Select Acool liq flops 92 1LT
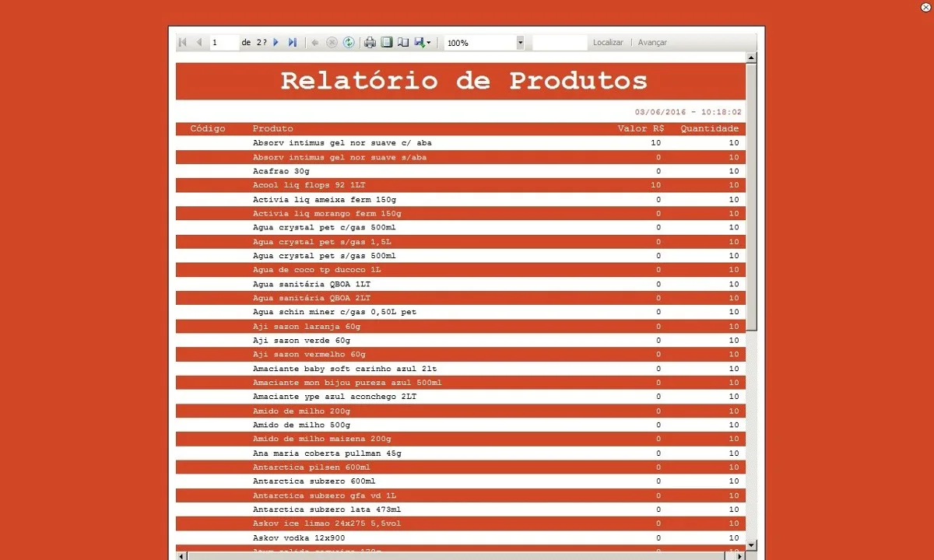Viewport: 934px width, 560px height. click(x=461, y=185)
